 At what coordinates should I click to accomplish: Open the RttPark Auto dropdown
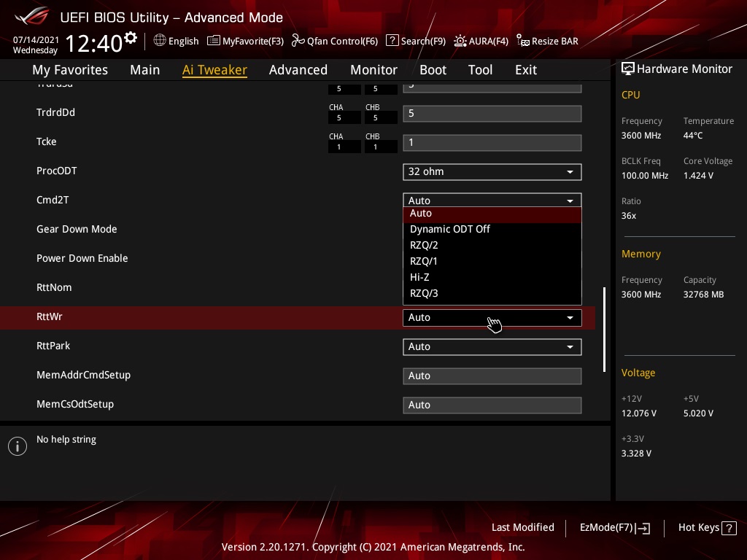click(x=492, y=346)
